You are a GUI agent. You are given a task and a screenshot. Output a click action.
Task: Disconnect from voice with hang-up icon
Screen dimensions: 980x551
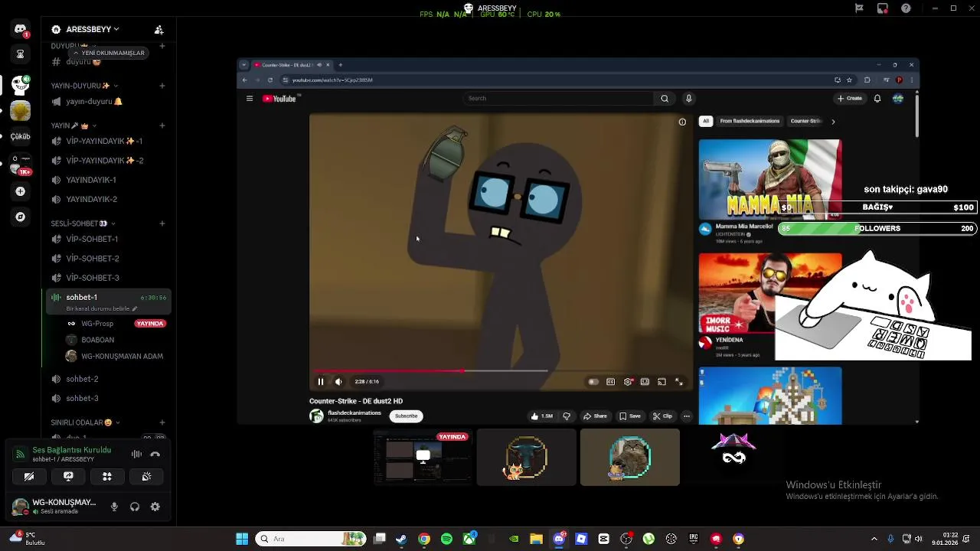click(x=155, y=455)
